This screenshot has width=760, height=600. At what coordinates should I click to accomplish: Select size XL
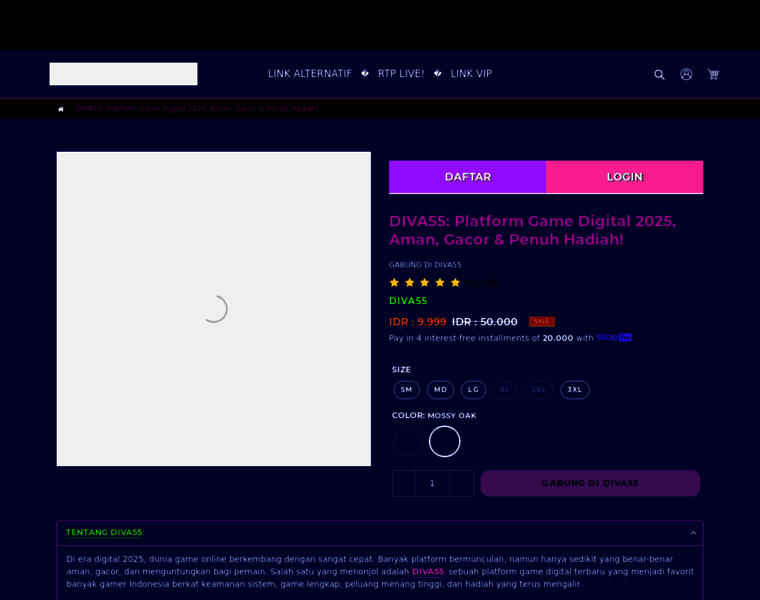[x=505, y=390]
